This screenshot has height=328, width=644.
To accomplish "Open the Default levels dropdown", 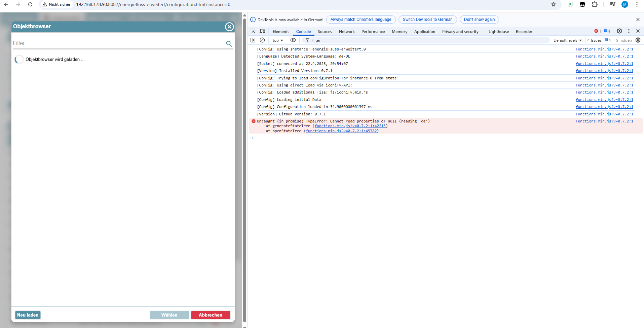I will [x=568, y=40].
